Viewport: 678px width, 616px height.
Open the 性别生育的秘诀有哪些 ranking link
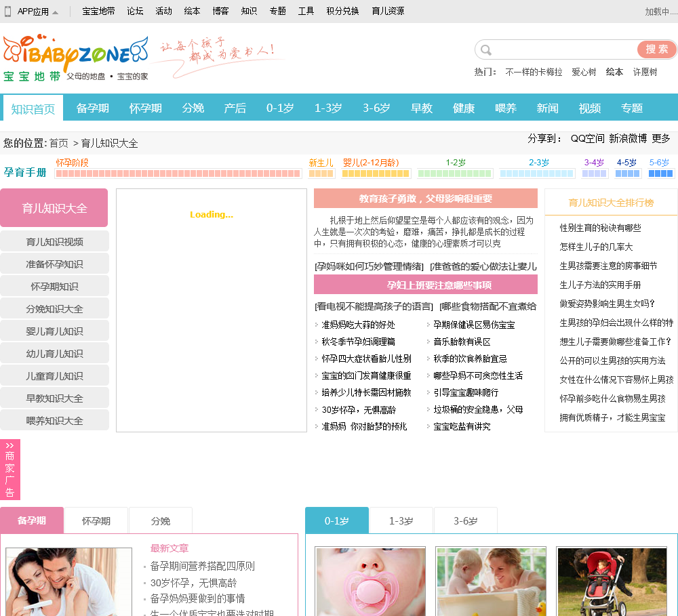point(600,228)
